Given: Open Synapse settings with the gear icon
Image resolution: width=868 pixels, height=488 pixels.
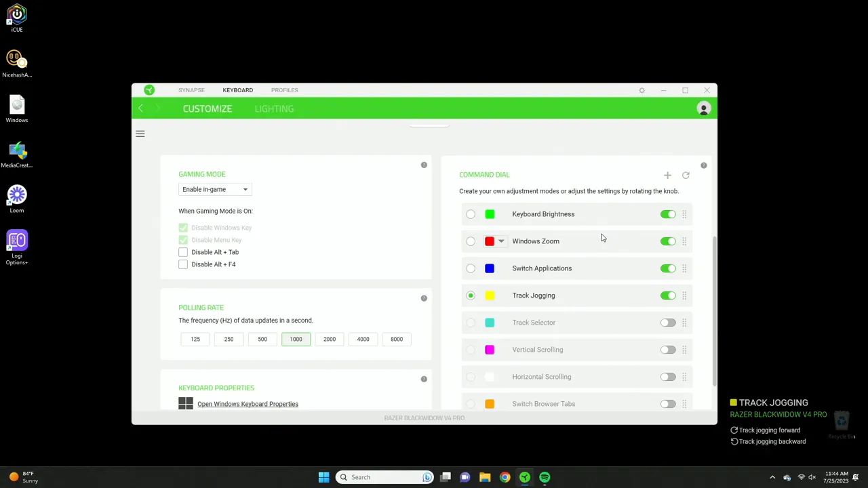Looking at the screenshot, I should (642, 89).
